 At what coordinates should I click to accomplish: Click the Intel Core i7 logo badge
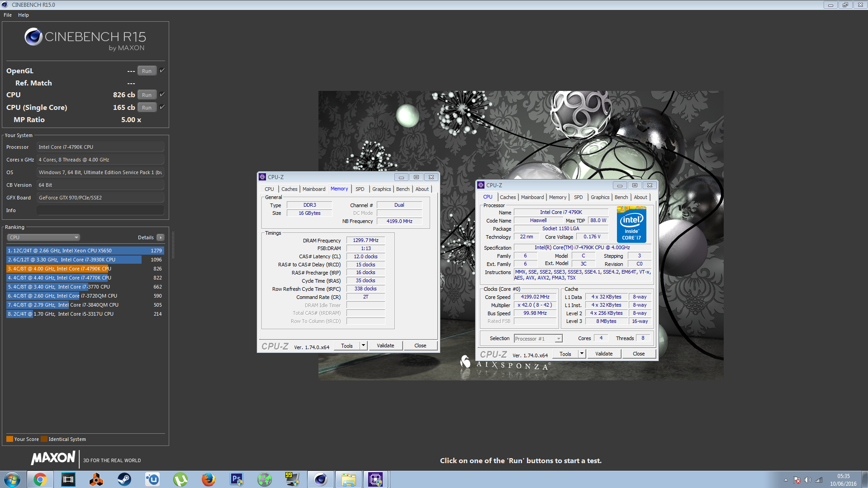631,224
